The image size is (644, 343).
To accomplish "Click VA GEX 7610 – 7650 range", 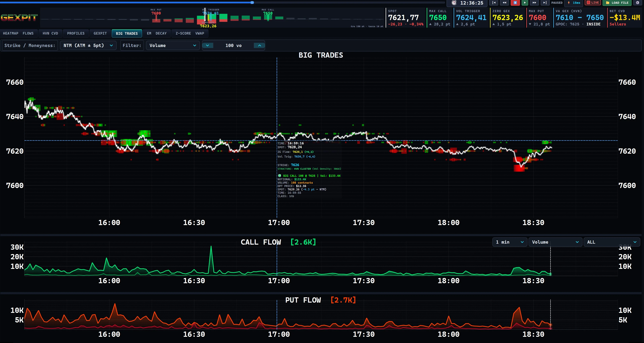I will [x=580, y=18].
